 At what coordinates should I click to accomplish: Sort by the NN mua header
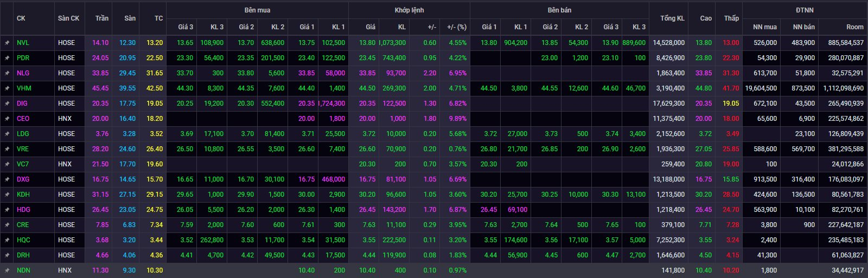pyautogui.click(x=765, y=27)
